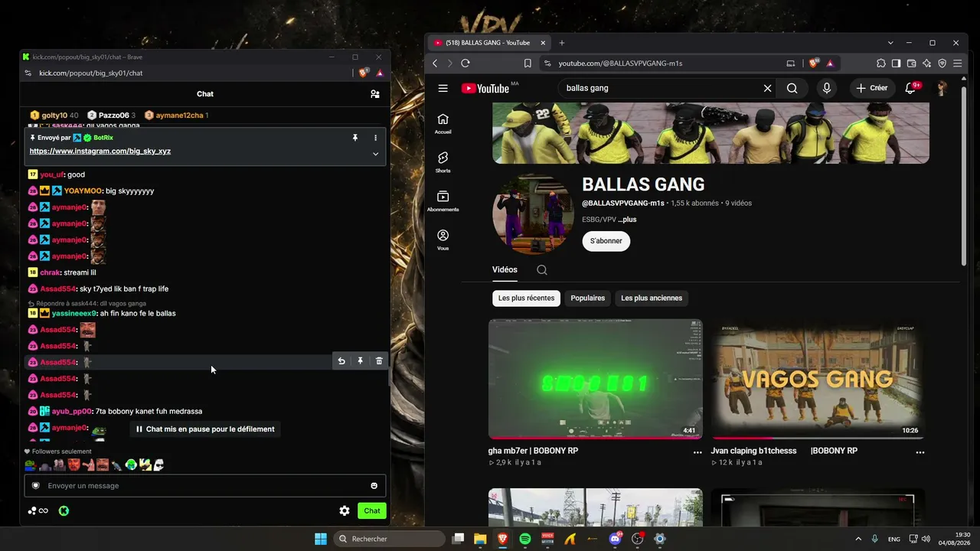Open Spotify from the taskbar

[x=525, y=539]
